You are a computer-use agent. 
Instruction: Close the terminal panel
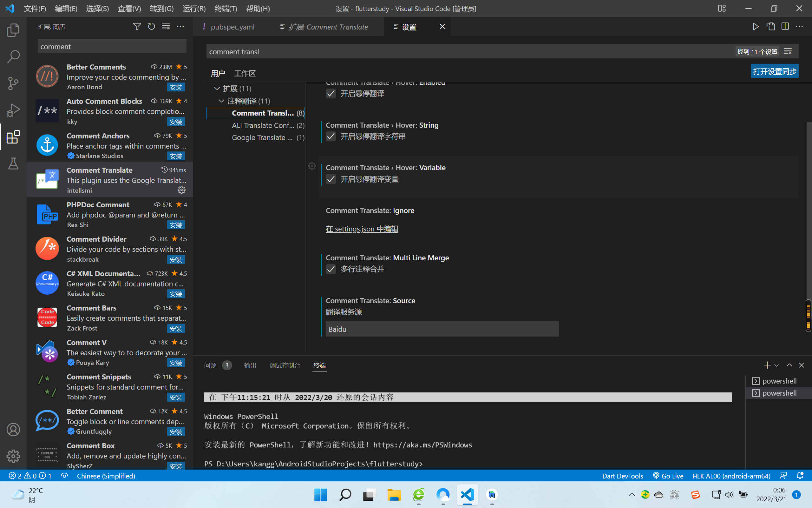(802, 365)
